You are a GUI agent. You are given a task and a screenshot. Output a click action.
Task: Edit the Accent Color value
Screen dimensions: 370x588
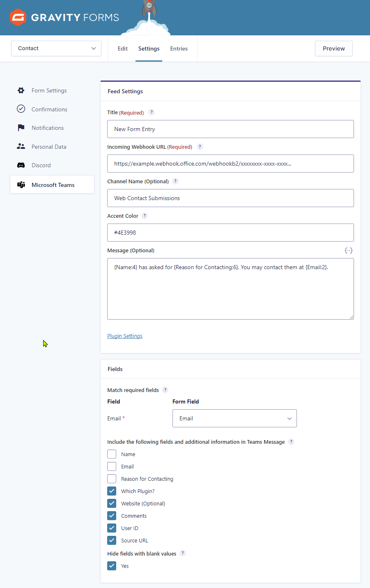coord(230,232)
